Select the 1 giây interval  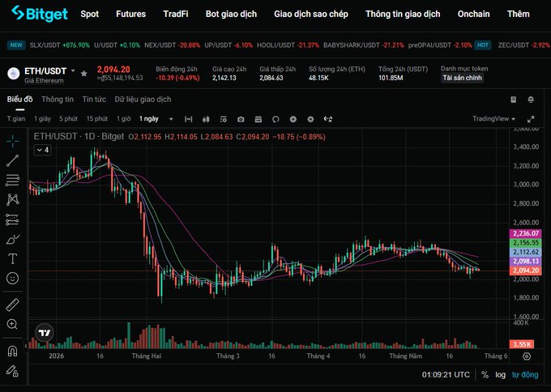click(42, 119)
